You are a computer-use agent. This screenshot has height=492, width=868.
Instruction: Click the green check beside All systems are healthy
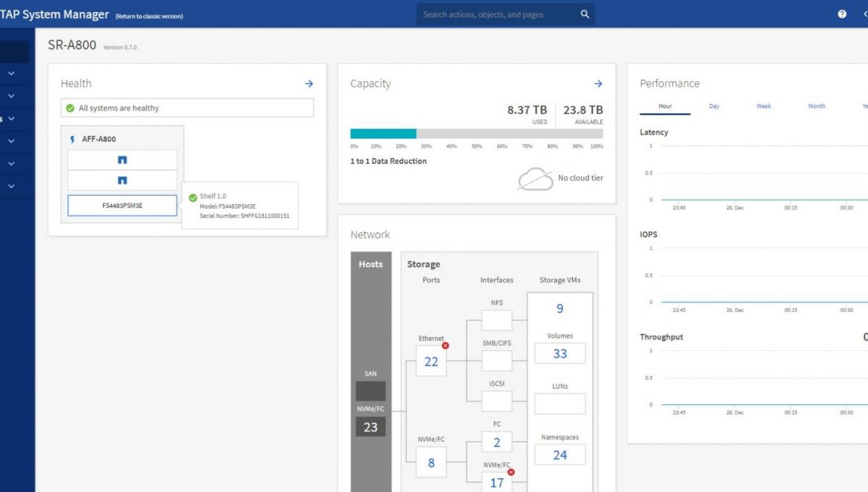[x=70, y=108]
